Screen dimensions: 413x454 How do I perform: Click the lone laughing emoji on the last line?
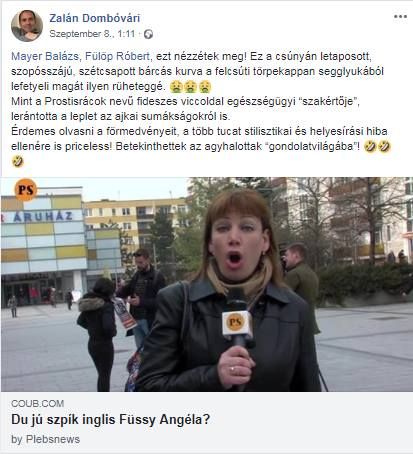click(17, 161)
